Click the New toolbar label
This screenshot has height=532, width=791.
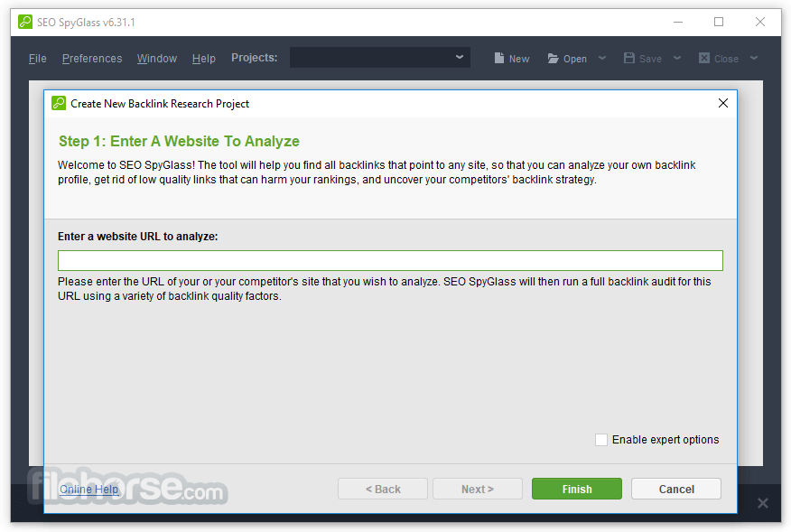point(519,59)
